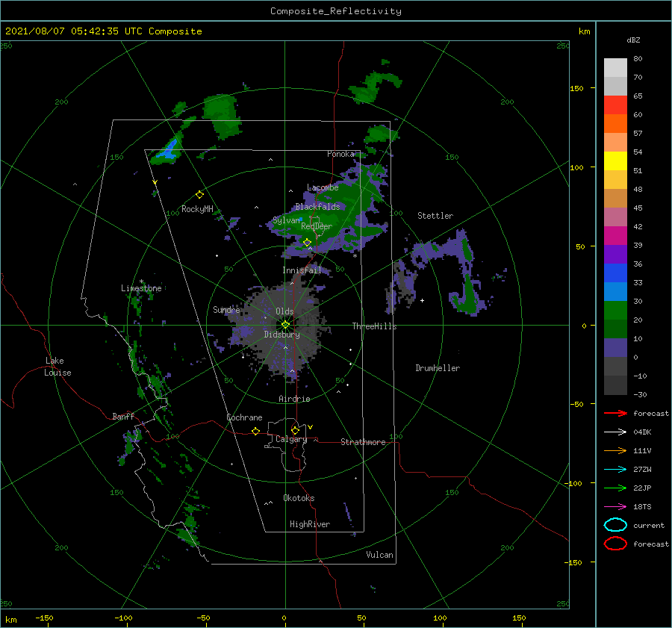The image size is (672, 628).
Task: Click the Vulcan city label
Action: [380, 555]
